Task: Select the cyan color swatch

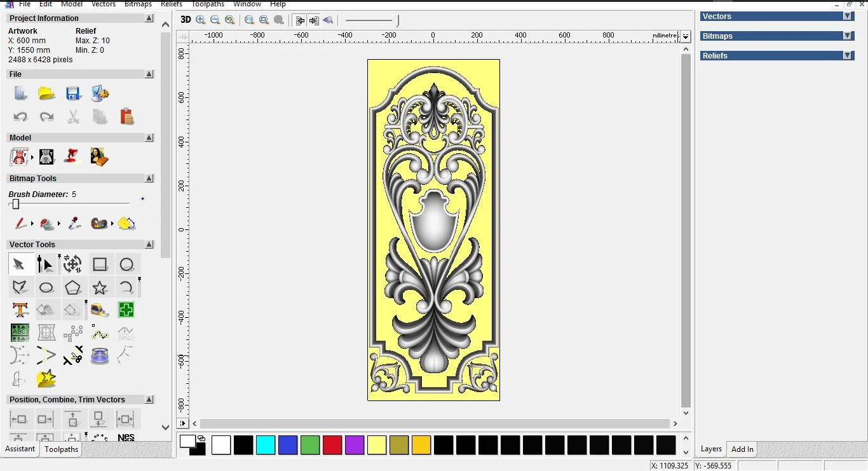Action: (x=266, y=445)
